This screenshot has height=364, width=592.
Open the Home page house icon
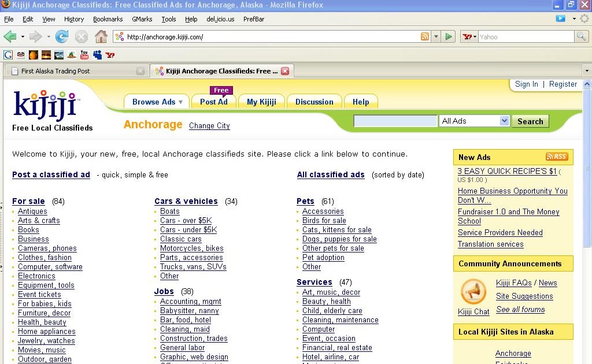point(101,36)
